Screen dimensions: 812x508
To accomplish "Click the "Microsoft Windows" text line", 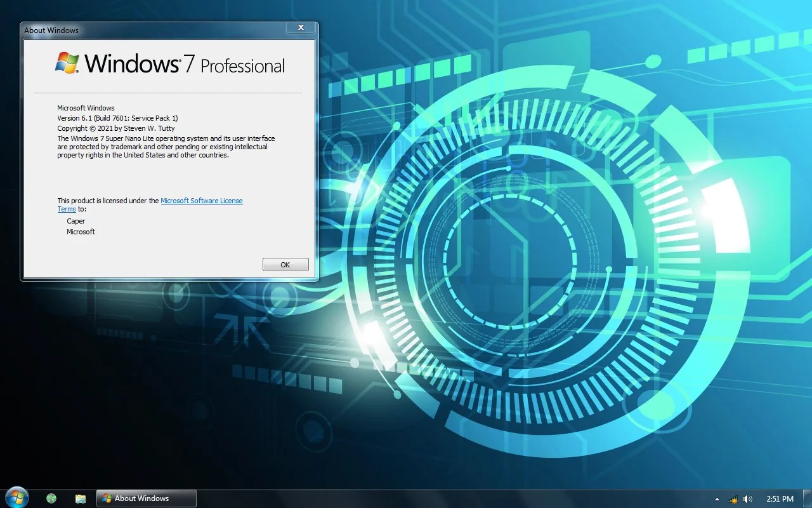I will (86, 108).
